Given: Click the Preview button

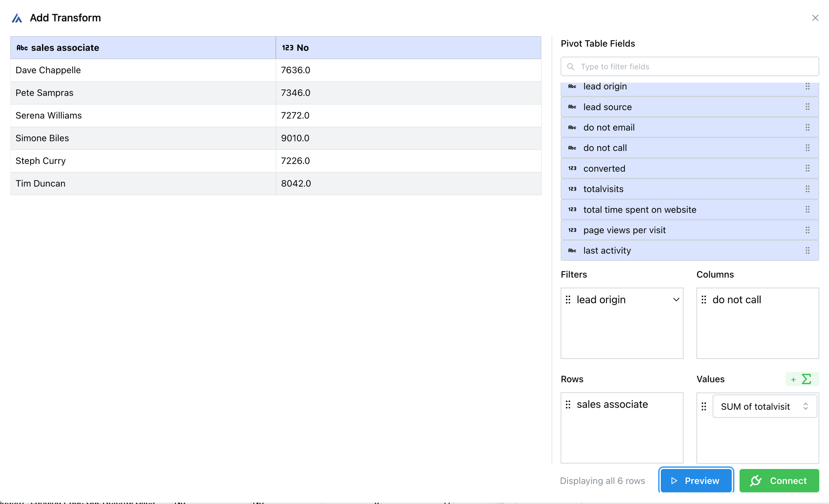Looking at the screenshot, I should tap(696, 481).
